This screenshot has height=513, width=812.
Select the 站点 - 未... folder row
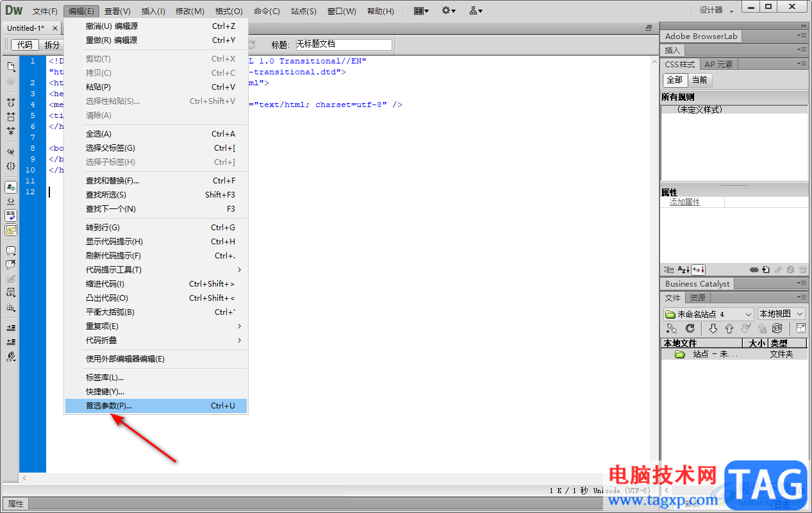[734, 354]
